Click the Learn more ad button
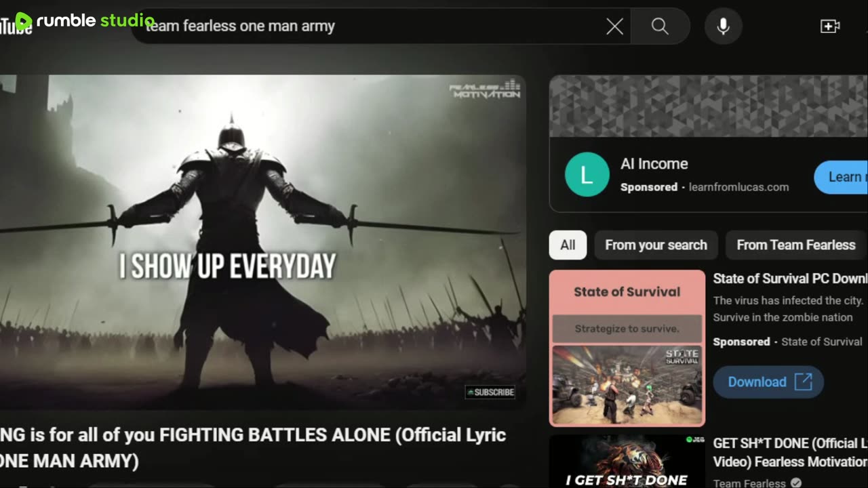868x488 pixels. pyautogui.click(x=841, y=177)
